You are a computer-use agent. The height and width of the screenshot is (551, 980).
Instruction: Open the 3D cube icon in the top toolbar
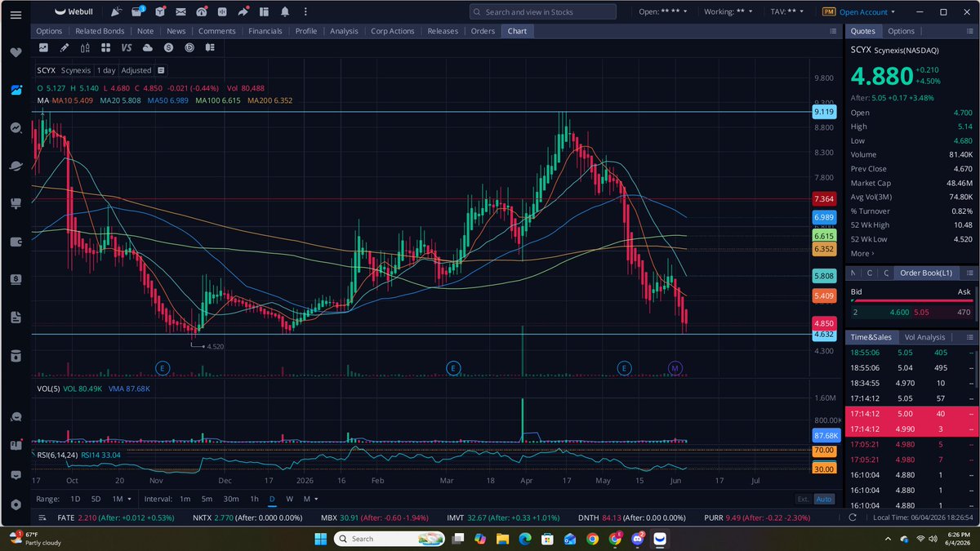pos(159,12)
